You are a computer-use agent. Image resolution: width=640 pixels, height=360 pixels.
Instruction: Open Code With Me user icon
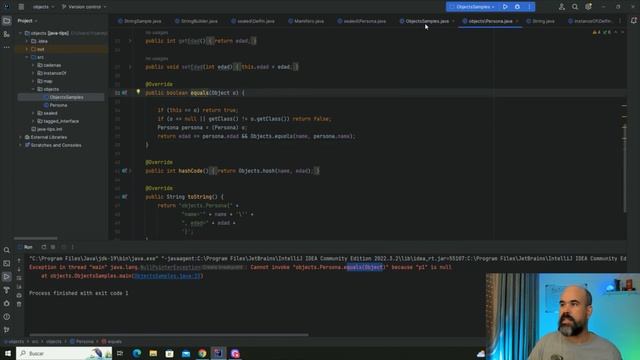[x=562, y=7]
